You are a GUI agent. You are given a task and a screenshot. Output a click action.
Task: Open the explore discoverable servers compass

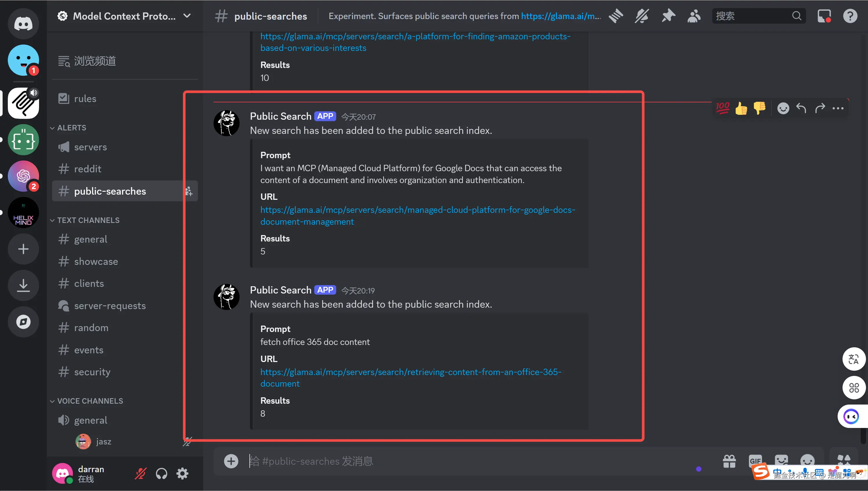click(x=23, y=322)
